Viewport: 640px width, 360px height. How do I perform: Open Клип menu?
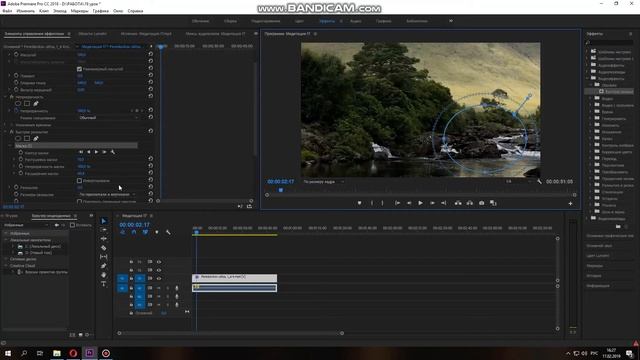click(x=44, y=11)
